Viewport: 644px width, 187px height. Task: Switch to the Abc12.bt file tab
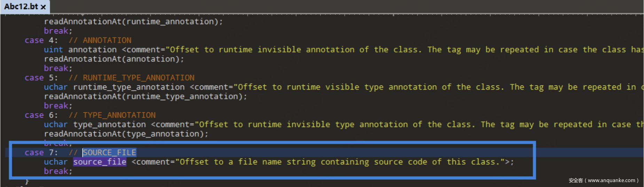click(x=21, y=7)
